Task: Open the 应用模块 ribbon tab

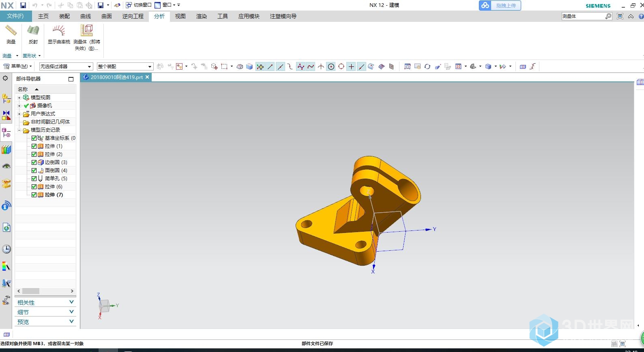Action: point(249,16)
